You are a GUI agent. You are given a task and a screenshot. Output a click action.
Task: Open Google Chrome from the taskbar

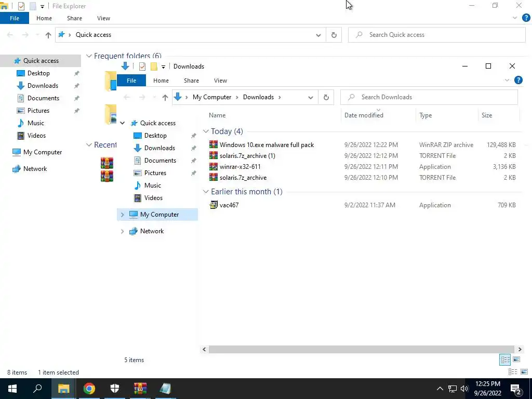[x=89, y=389]
